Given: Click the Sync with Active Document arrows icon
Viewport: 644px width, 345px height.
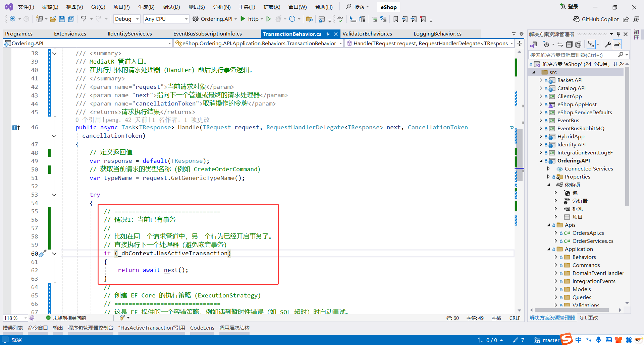Looking at the screenshot, I should [560, 44].
